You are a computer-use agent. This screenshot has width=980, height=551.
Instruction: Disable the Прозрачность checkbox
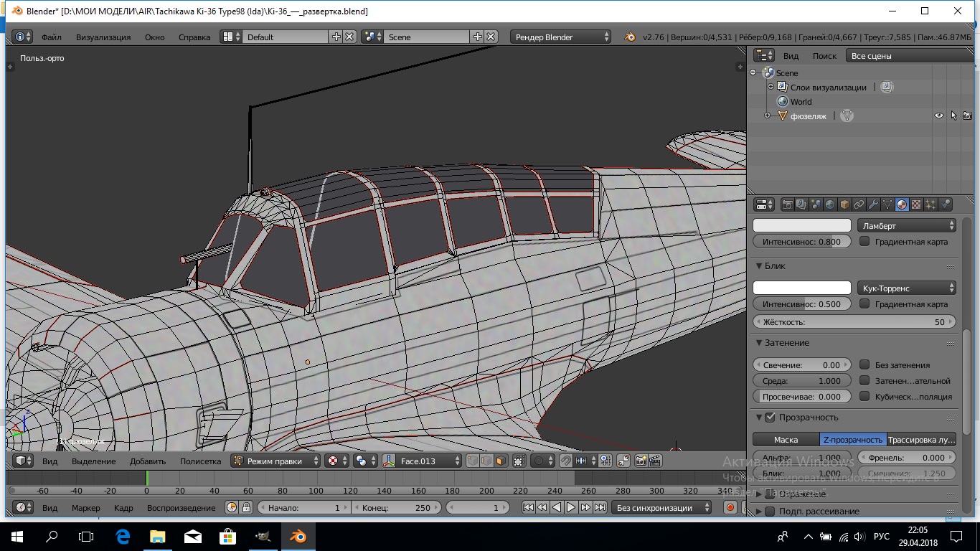(771, 418)
